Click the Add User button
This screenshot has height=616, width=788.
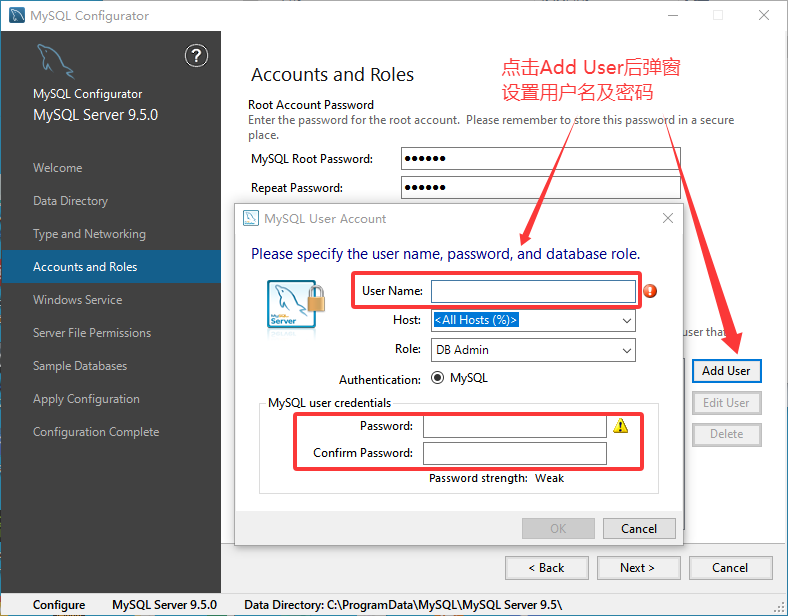click(x=726, y=371)
